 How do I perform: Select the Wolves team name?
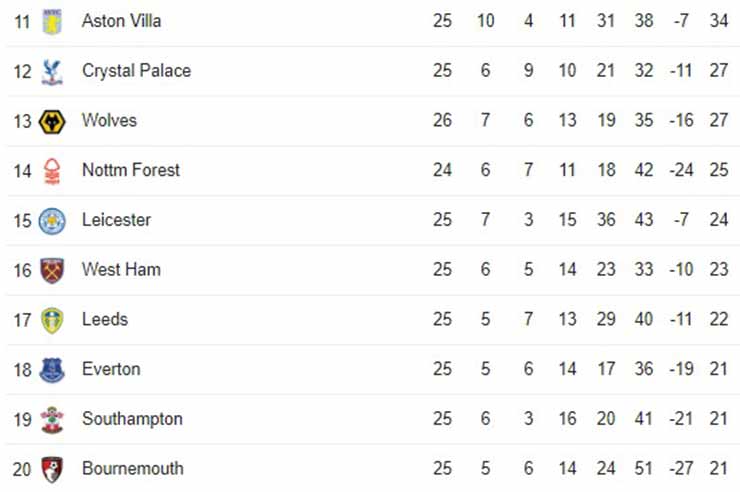[x=109, y=120]
